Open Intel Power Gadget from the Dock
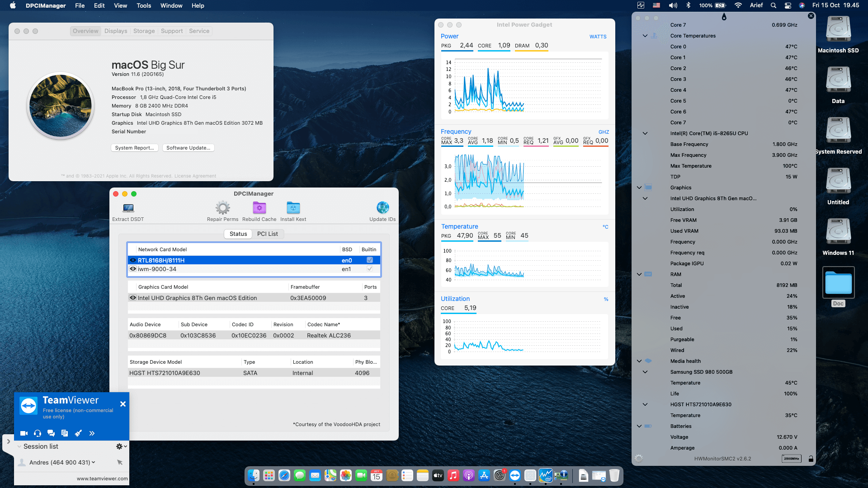Viewport: 868px width, 488px height. (545, 475)
